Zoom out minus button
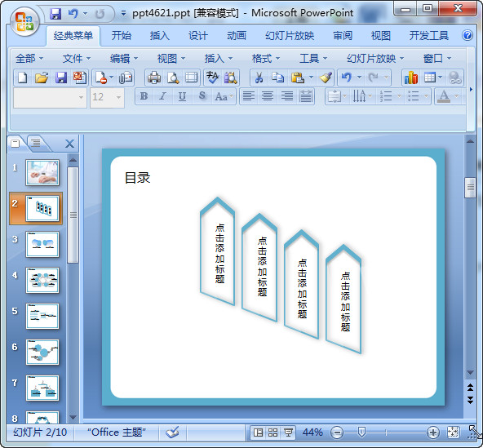 [x=337, y=432]
